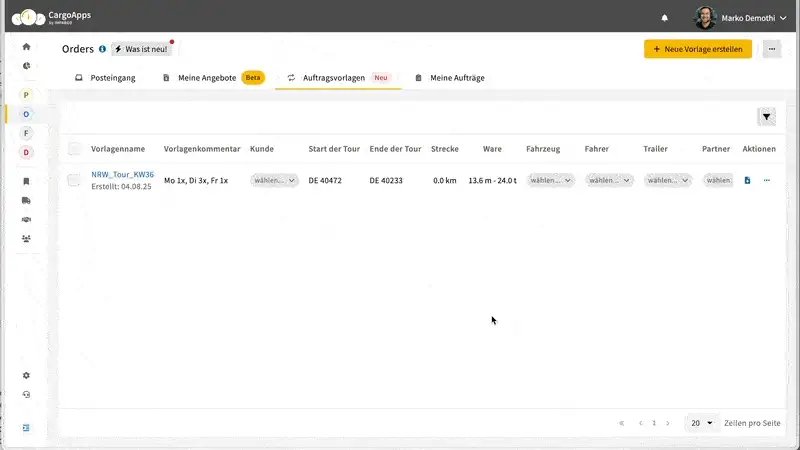Screen dimensions: 800x450
Task: Open the home icon in the sidebar
Action: coord(27,47)
